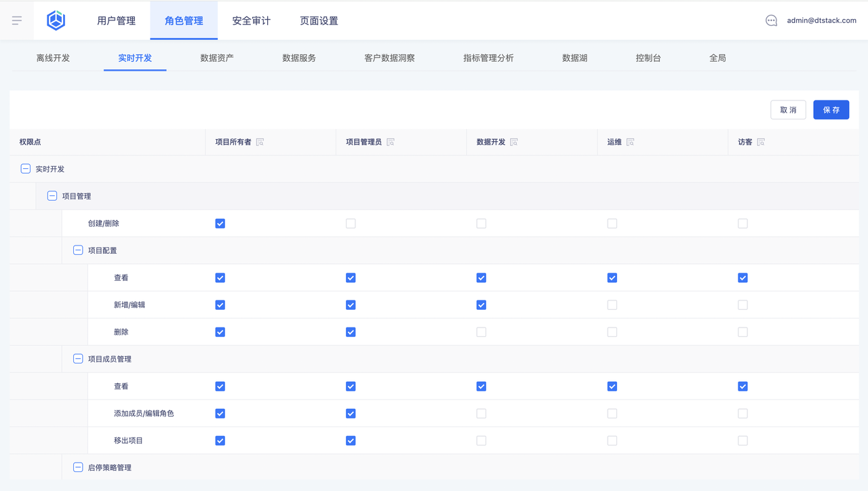Enable 创建/删除 for 项目管理员
This screenshot has width=868, height=491.
click(x=351, y=223)
